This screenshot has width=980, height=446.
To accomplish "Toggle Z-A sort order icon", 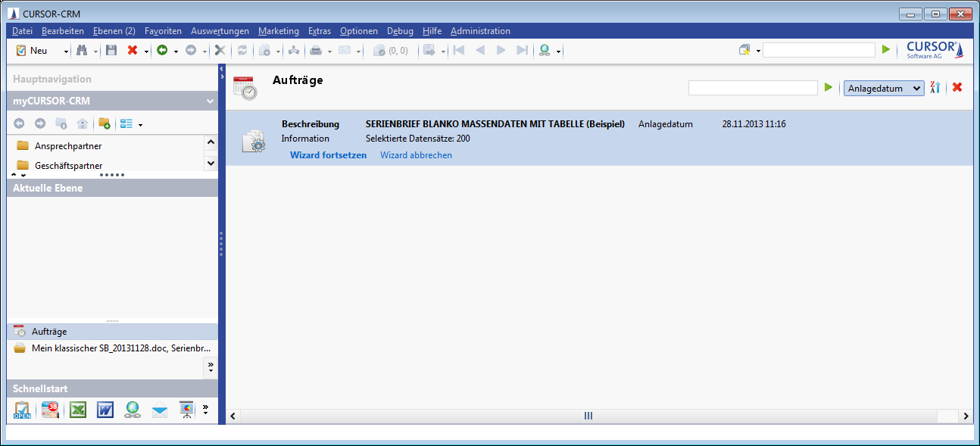I will (935, 88).
